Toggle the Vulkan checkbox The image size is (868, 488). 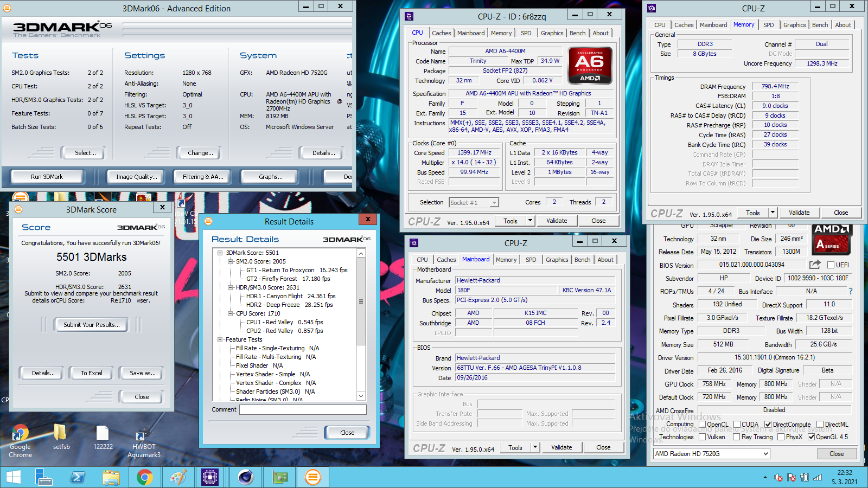702,437
